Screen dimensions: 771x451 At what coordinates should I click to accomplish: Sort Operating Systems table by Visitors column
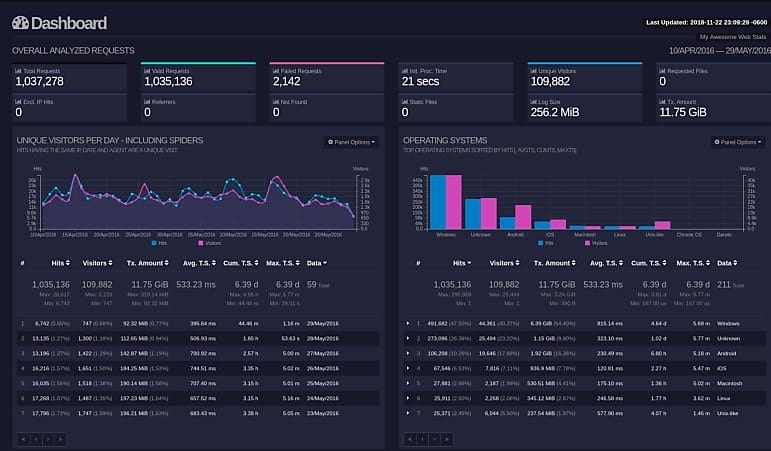(504, 263)
